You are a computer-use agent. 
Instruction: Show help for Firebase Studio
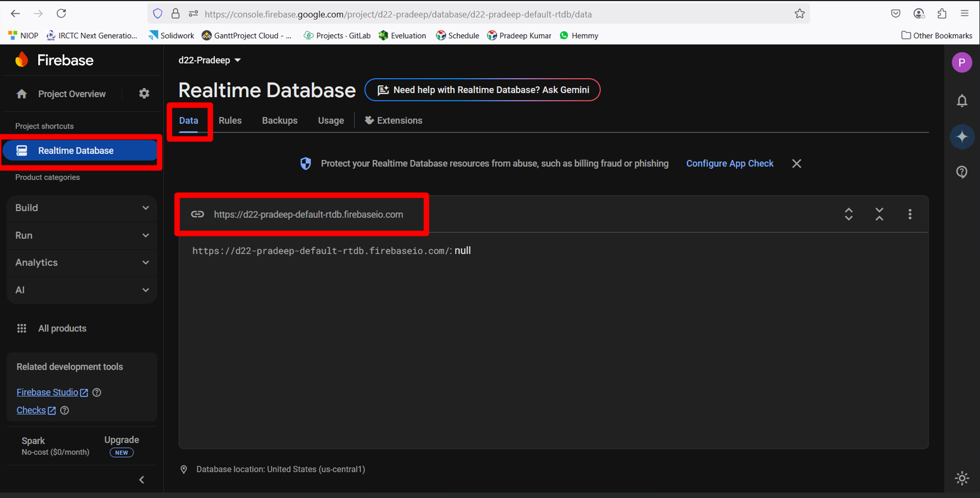click(97, 392)
